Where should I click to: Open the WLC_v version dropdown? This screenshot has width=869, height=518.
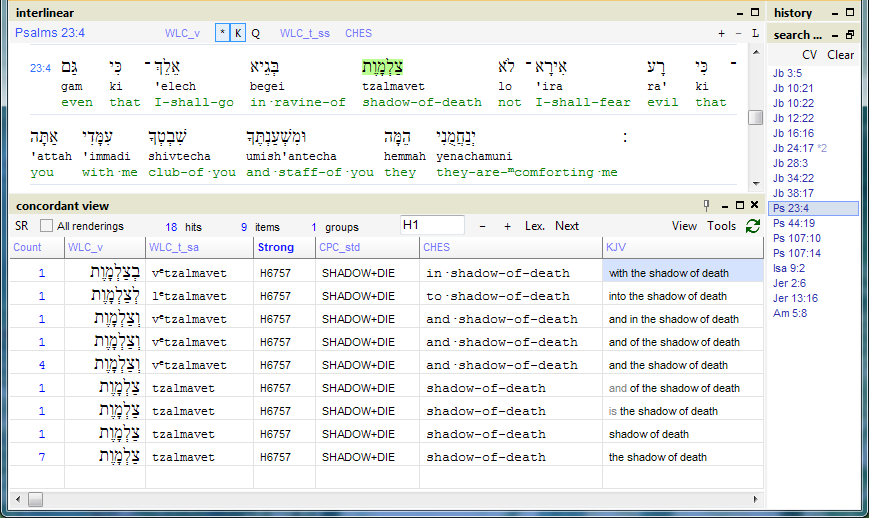182,33
